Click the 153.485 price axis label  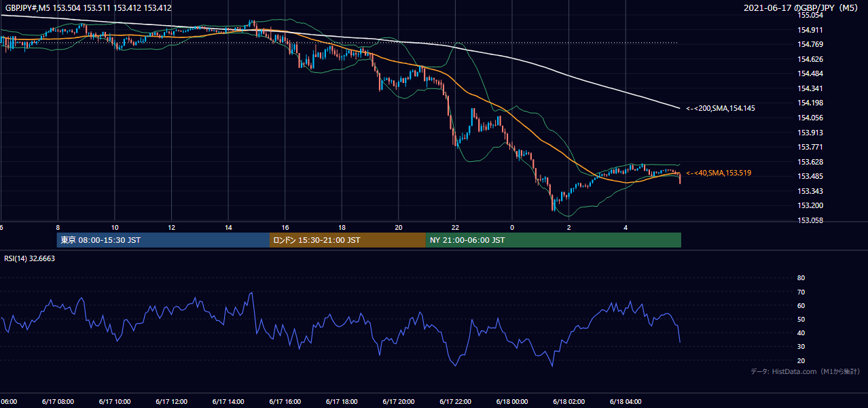[x=811, y=176]
